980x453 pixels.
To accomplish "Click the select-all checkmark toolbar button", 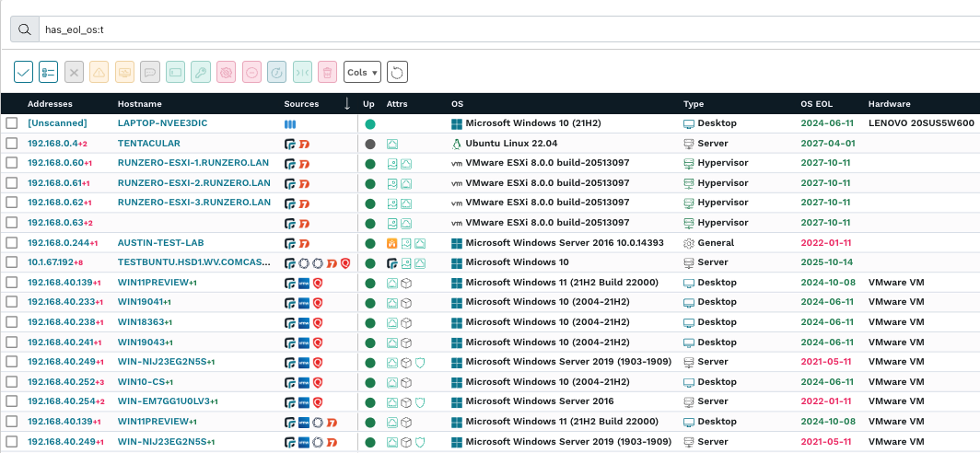I will click(x=24, y=72).
